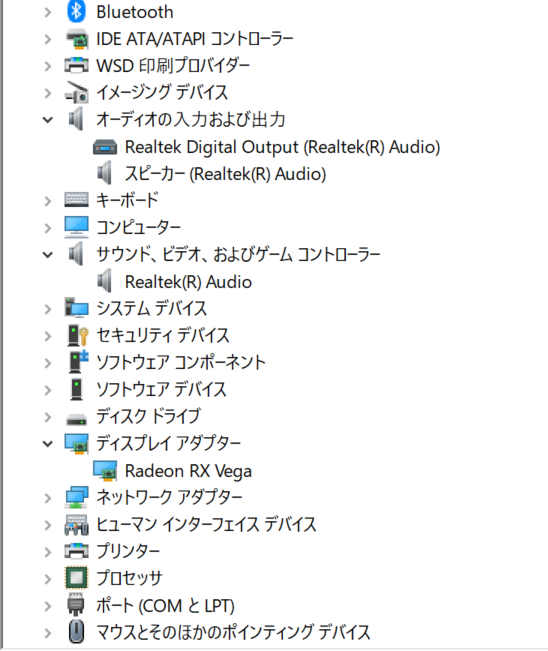Select the スピーカー (Realtek(R) Audio) label
The height and width of the screenshot is (651, 548).
point(225,174)
